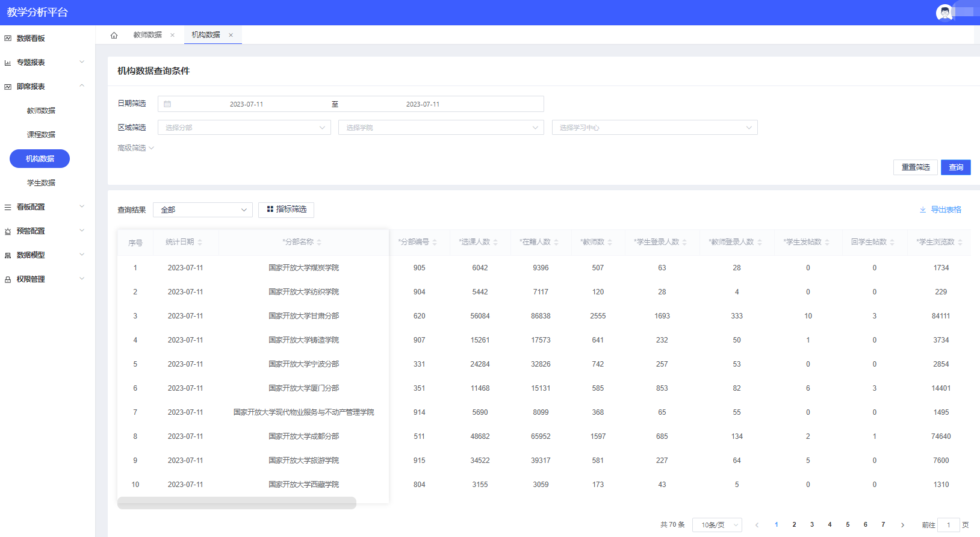The width and height of the screenshot is (980, 537).
Task: Open the 选择学习中心 dropdown
Action: pos(654,128)
